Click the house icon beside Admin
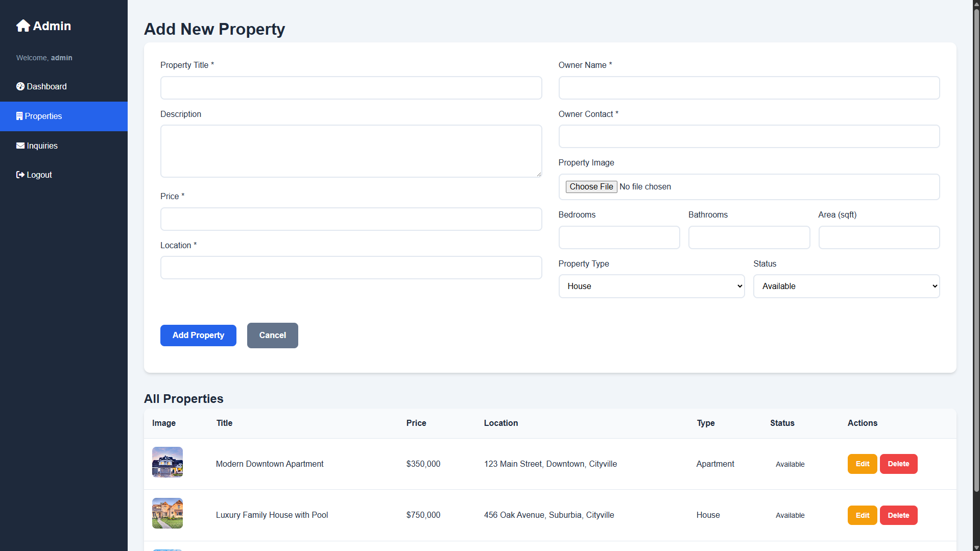 click(x=23, y=26)
